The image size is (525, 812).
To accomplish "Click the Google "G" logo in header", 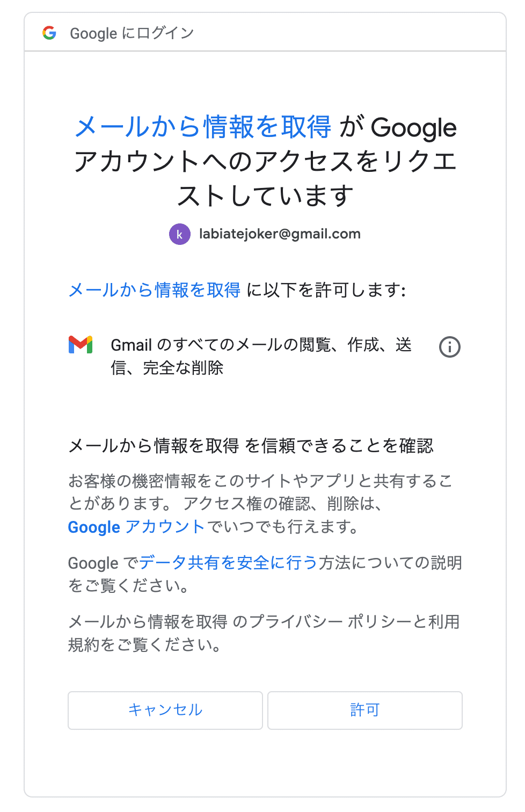I will pyautogui.click(x=49, y=33).
